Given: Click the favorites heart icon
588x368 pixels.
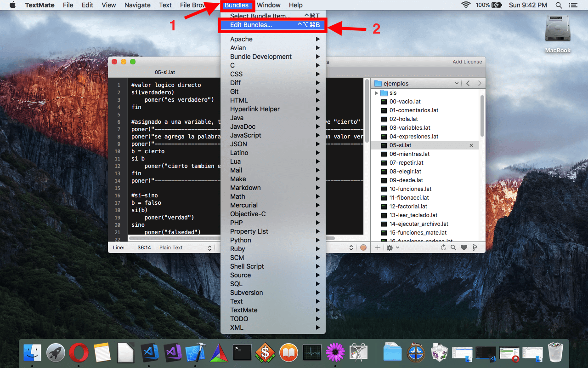Looking at the screenshot, I should tap(464, 247).
